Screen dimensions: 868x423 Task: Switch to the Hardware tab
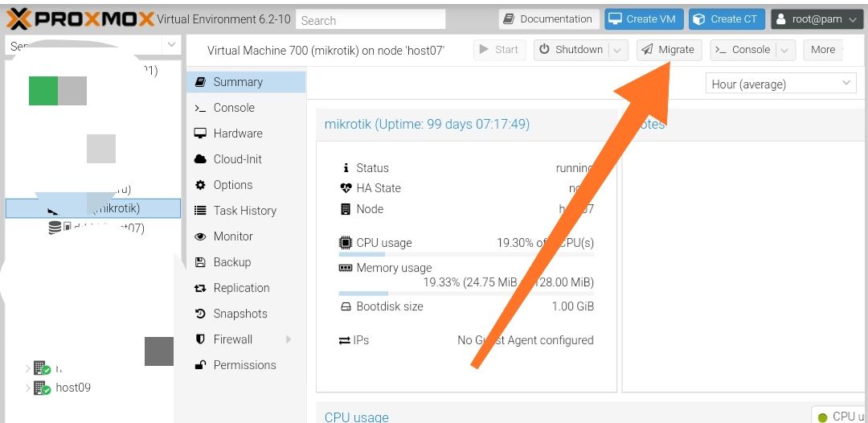[x=247, y=133]
